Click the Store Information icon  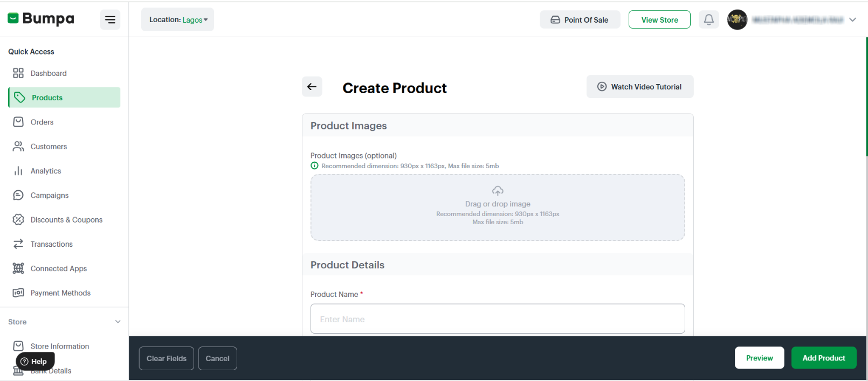pyautogui.click(x=18, y=346)
